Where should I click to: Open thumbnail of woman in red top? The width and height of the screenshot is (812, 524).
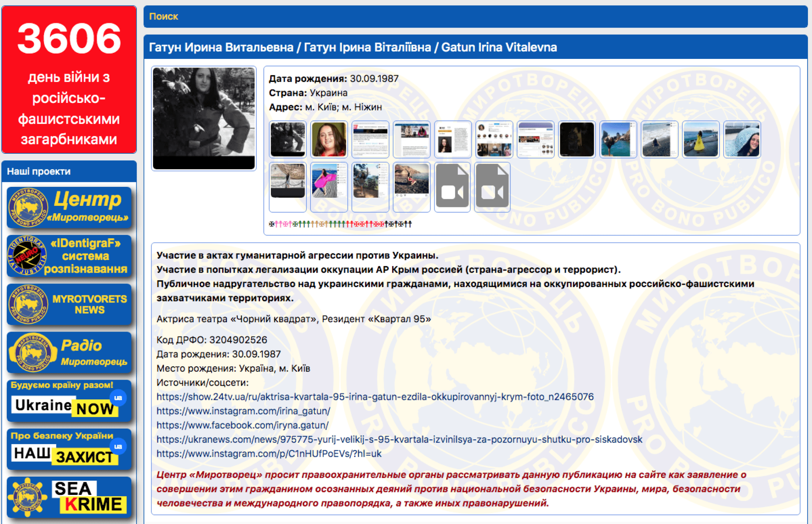[329, 139]
